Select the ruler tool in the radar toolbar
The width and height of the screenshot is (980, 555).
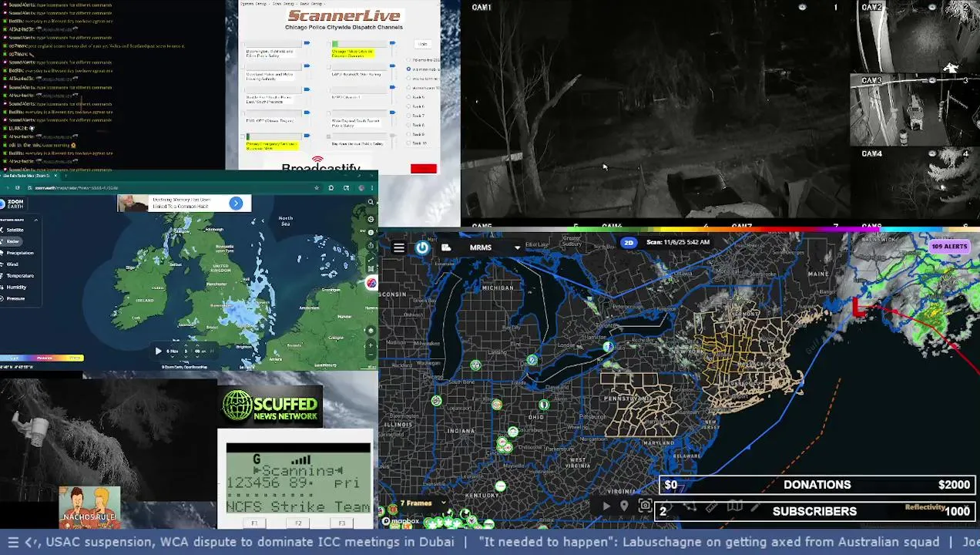[x=711, y=506]
